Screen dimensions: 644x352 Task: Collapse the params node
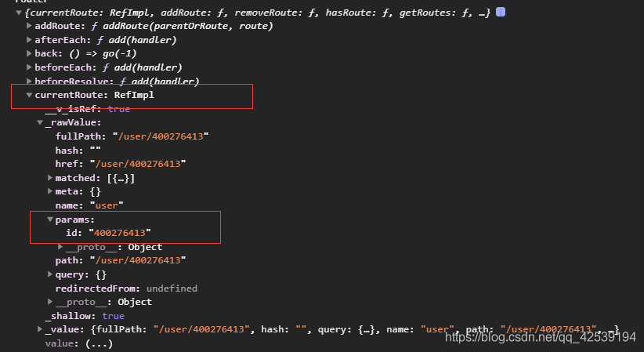[x=50, y=220]
